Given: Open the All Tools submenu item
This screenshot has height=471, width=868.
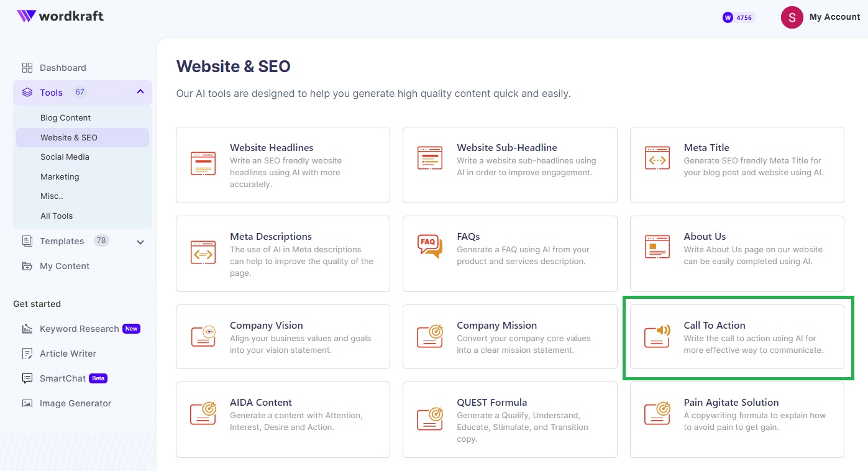Looking at the screenshot, I should [57, 216].
